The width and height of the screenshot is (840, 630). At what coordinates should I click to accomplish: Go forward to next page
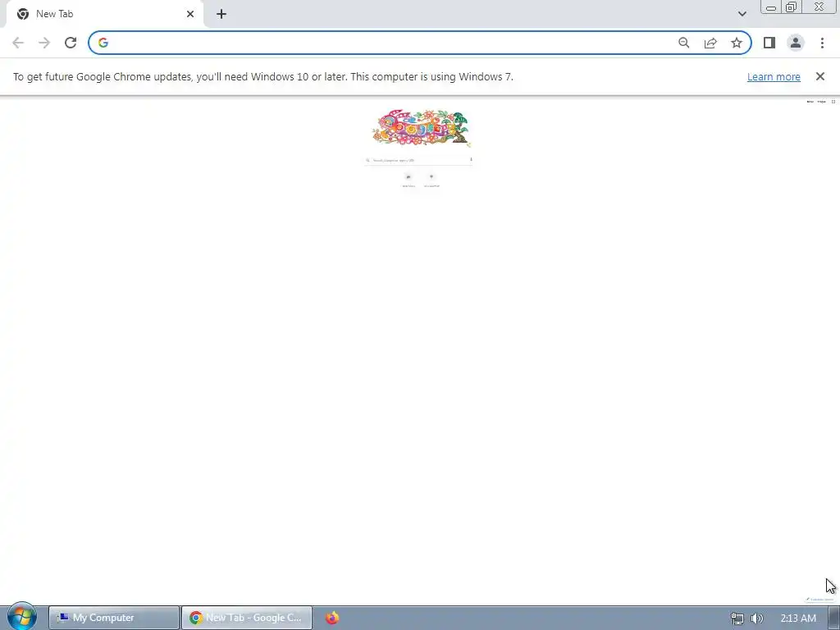coord(44,43)
